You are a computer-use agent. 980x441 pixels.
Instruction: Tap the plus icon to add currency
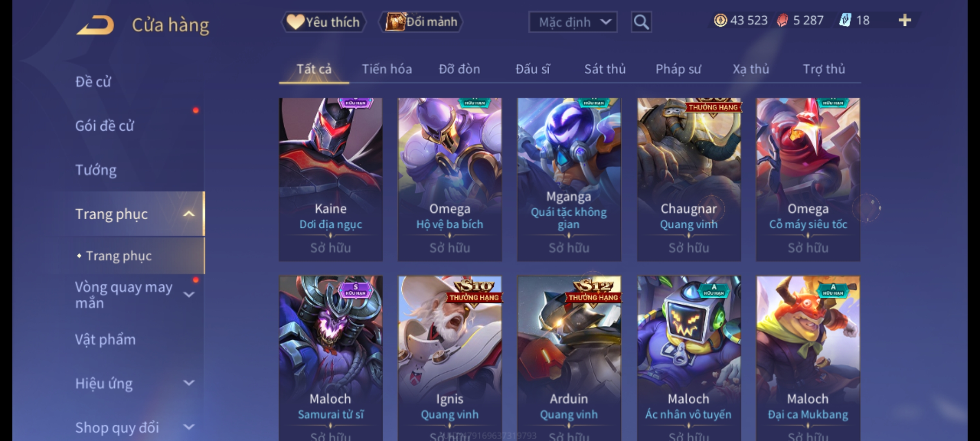tap(905, 20)
